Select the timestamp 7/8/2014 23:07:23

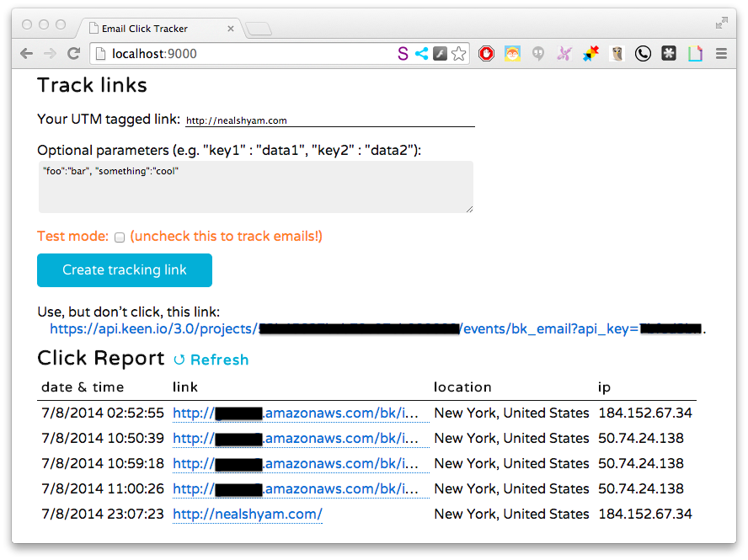coord(103,515)
